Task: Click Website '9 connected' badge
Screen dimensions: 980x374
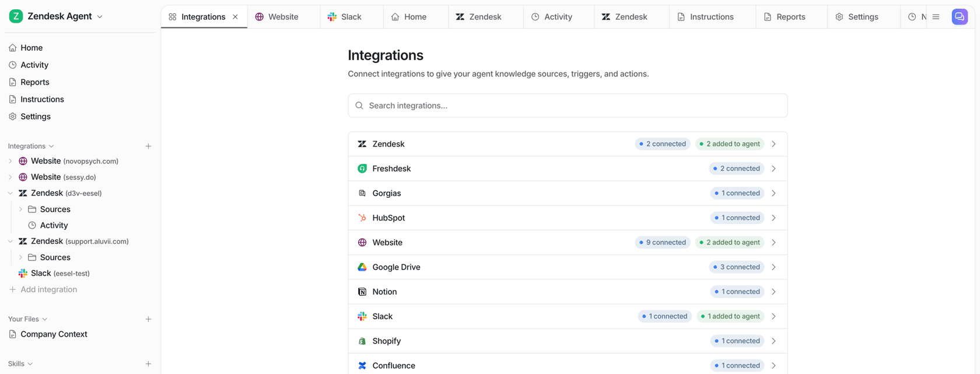Action: (663, 243)
